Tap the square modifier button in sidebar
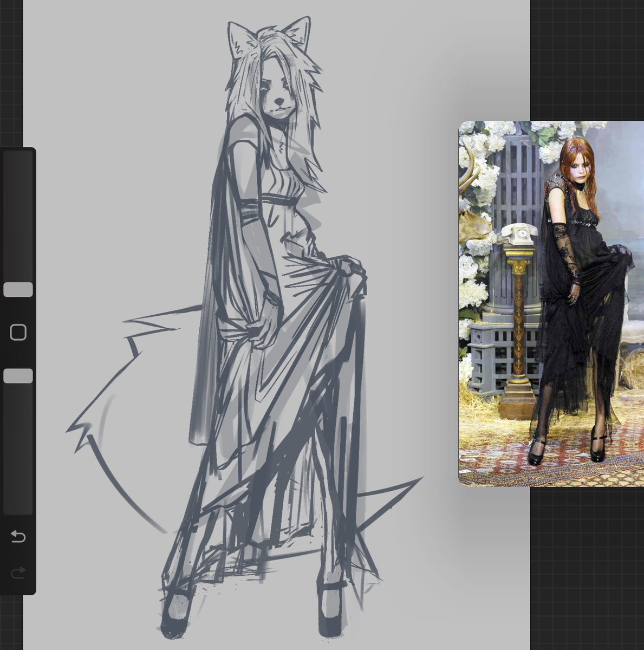The height and width of the screenshot is (650, 644). (x=18, y=332)
